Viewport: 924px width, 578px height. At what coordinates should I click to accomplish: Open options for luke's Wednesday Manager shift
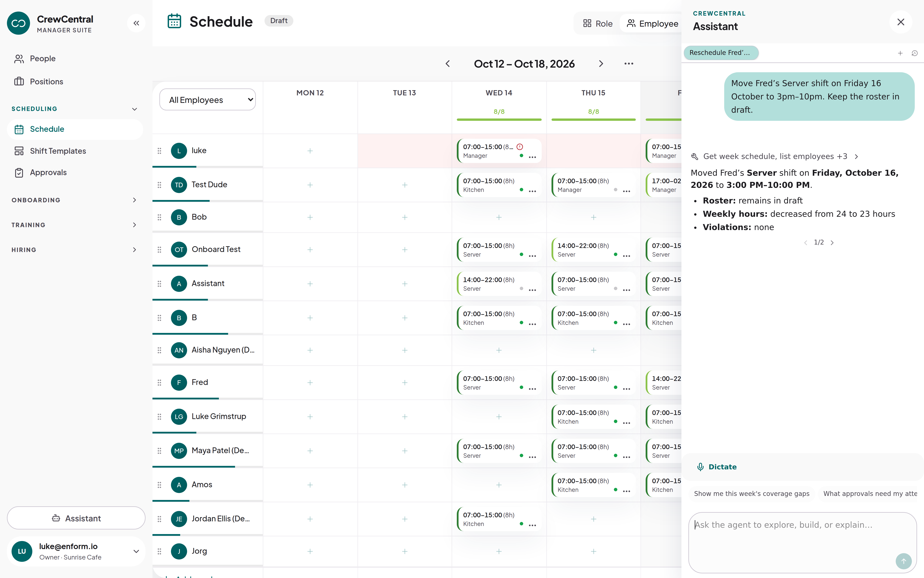tap(532, 157)
